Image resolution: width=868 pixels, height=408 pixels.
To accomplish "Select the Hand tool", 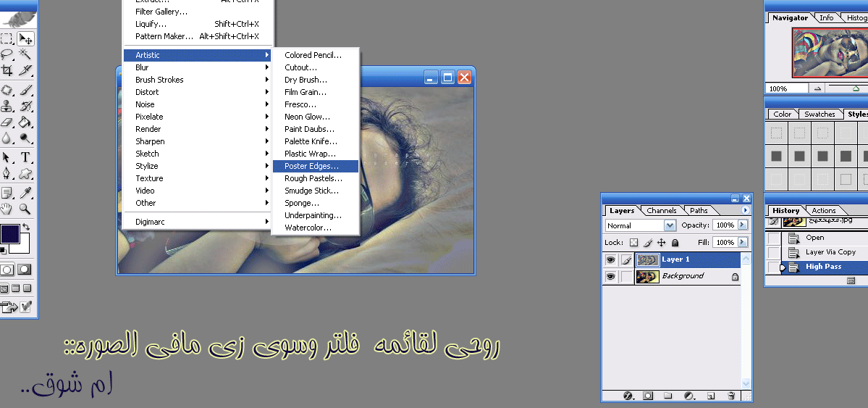I will [7, 209].
